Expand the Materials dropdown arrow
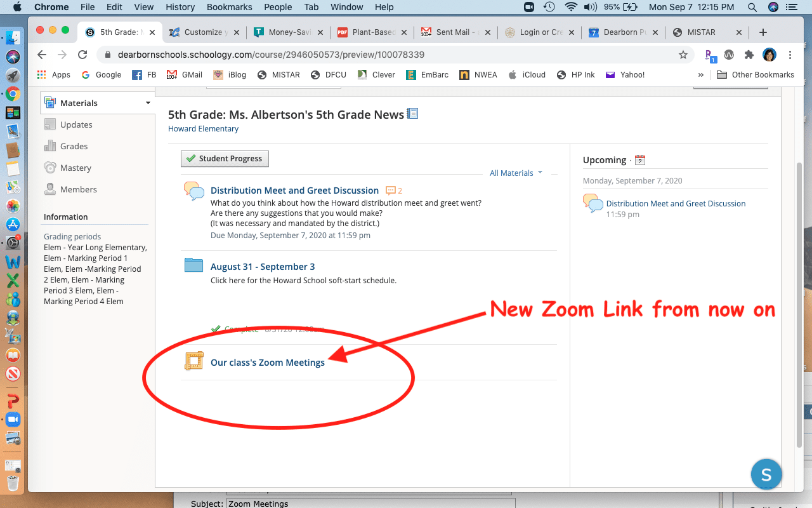The image size is (812, 508). pos(148,103)
